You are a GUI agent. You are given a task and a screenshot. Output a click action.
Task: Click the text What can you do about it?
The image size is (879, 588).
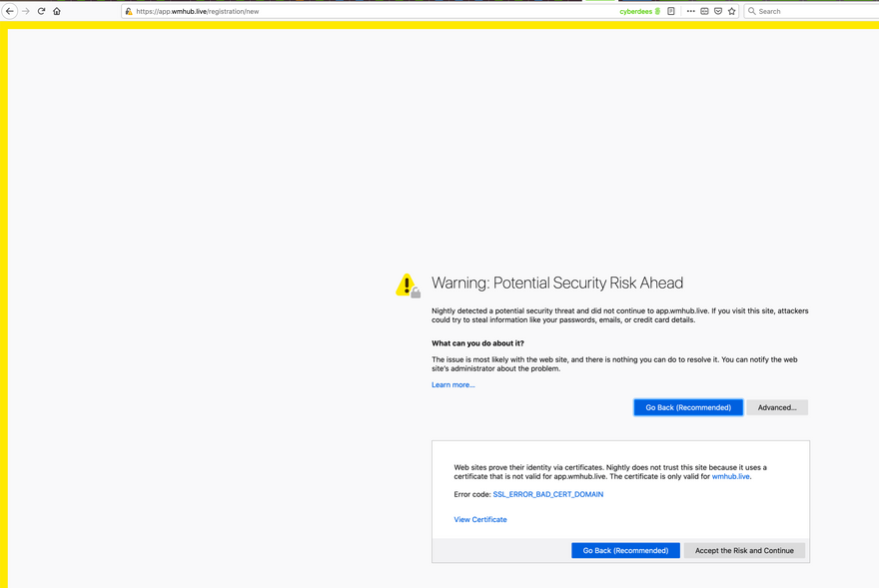pyautogui.click(x=477, y=343)
